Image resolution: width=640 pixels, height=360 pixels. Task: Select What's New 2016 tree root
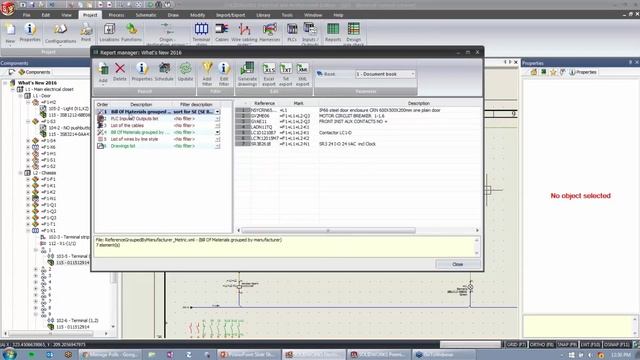coord(37,83)
